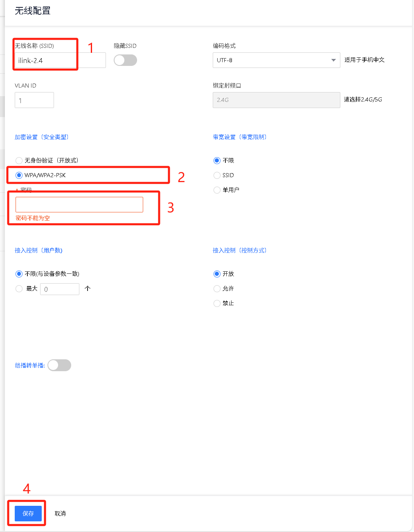Viewport: 414px width, 532px height.
Task: Click the SSID wireless name input field
Action: [60, 61]
